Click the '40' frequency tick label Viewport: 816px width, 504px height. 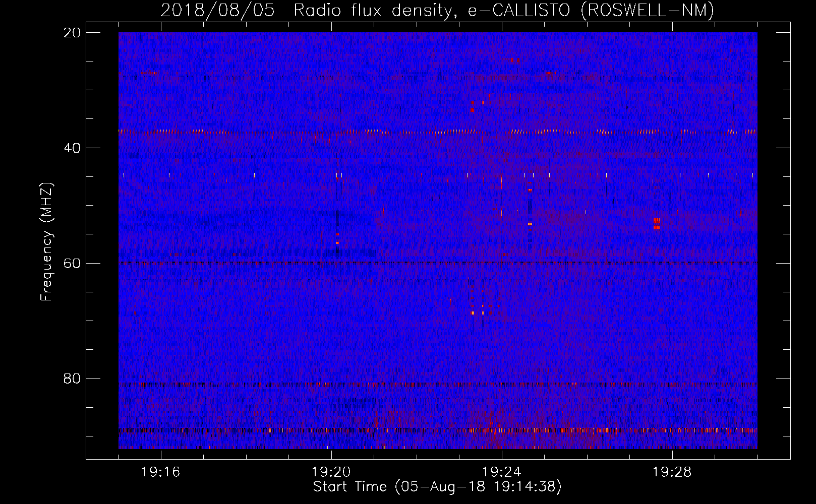click(x=72, y=148)
